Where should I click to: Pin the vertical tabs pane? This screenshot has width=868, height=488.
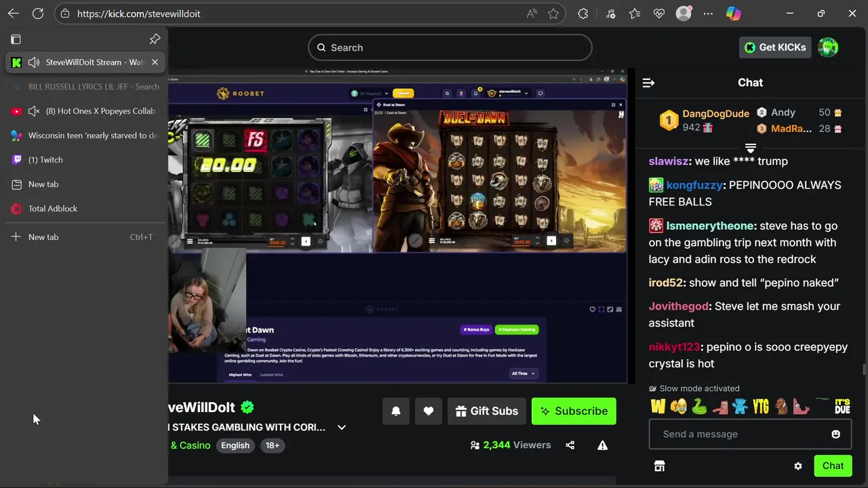tap(155, 39)
